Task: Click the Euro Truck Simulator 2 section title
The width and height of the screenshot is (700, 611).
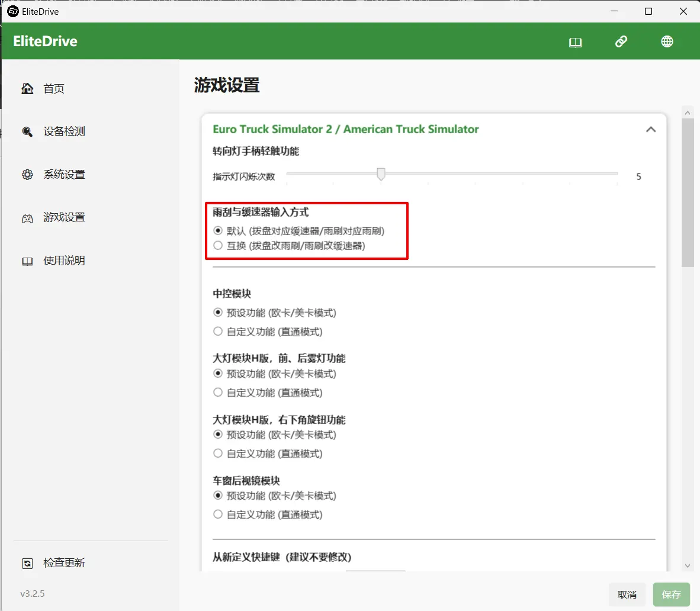Action: coord(345,130)
